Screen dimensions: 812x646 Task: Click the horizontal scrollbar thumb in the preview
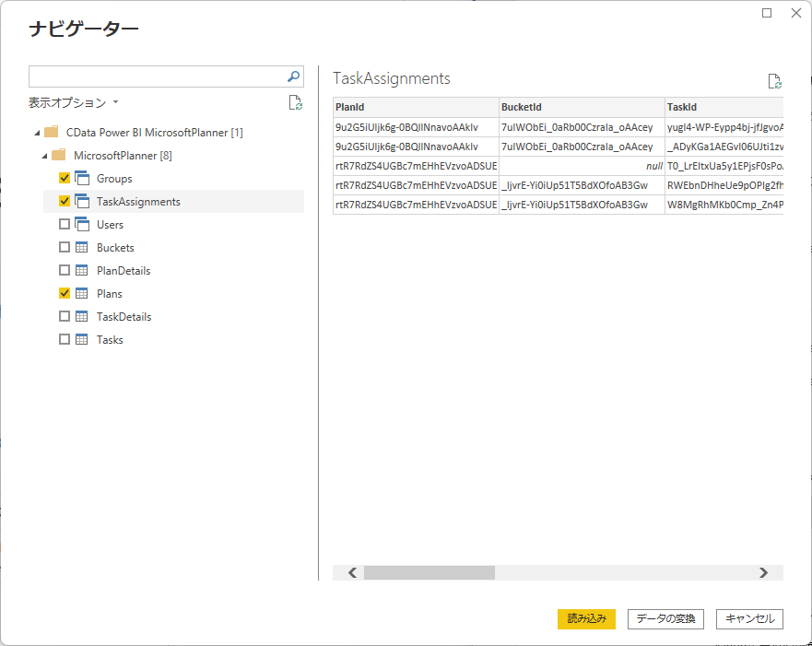click(x=430, y=572)
